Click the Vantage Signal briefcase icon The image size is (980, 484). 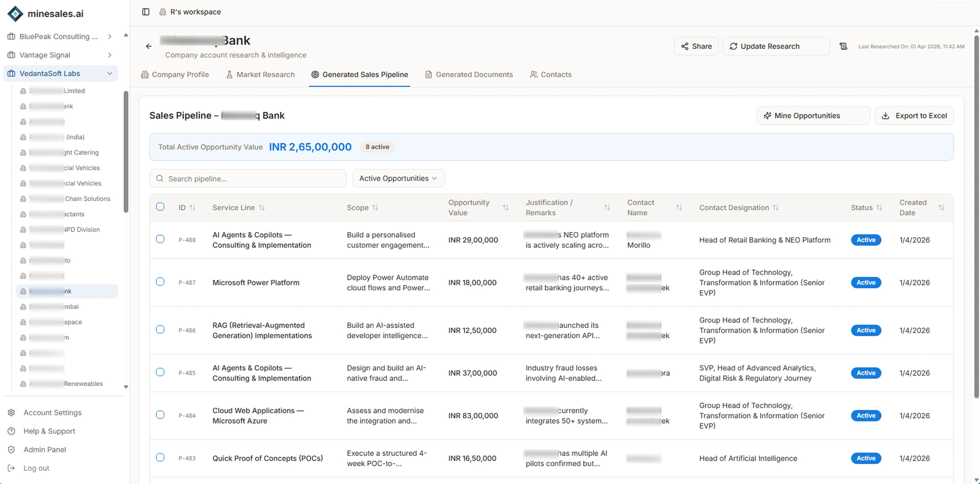[11, 55]
